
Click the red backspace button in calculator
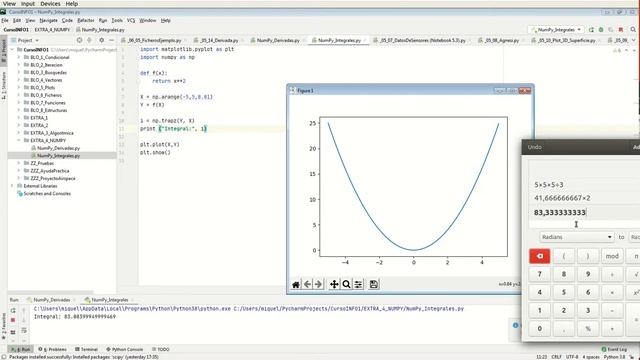540,256
